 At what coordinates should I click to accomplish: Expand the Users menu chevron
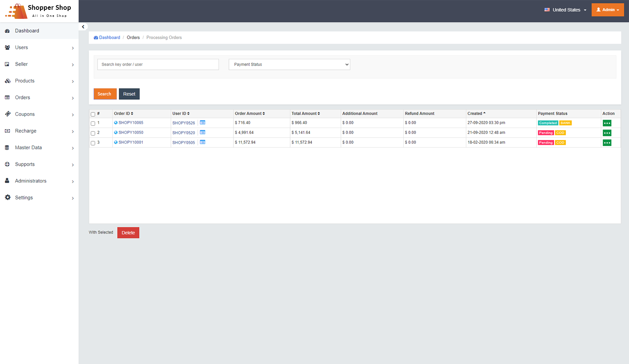click(x=73, y=48)
